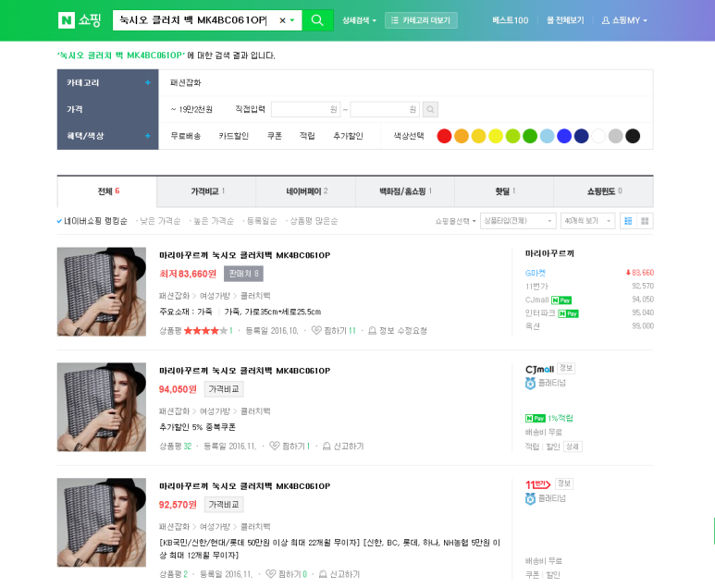Open the 상세검색 dropdown
Image resolution: width=715 pixels, height=588 pixels.
359,20
